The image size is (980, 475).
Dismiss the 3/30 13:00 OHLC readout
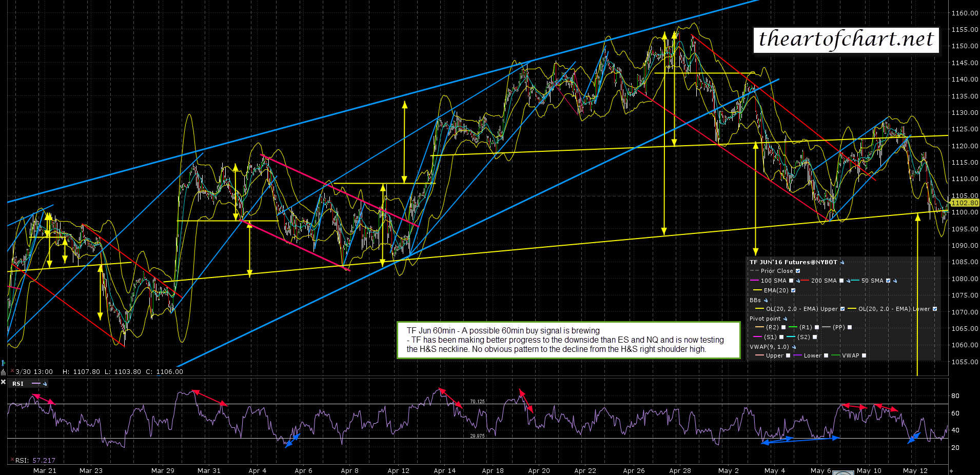[13, 372]
